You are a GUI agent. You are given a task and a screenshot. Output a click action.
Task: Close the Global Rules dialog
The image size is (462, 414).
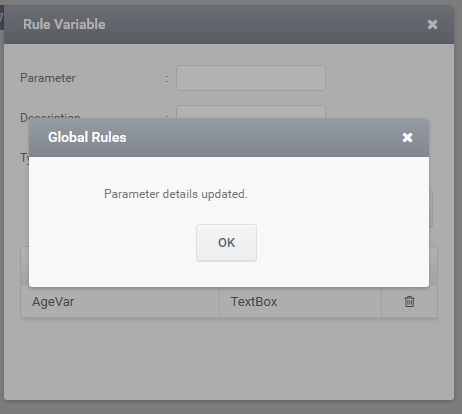[407, 137]
